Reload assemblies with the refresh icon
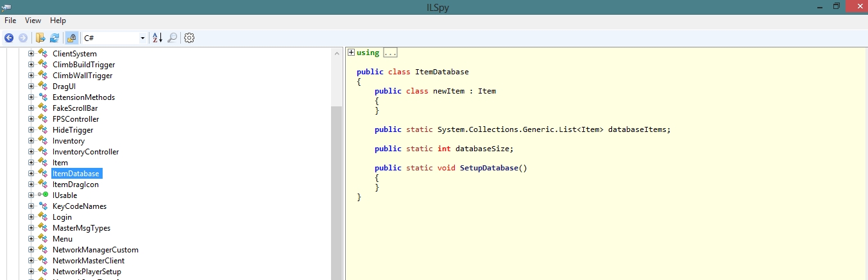This screenshot has width=868, height=280. click(x=55, y=38)
